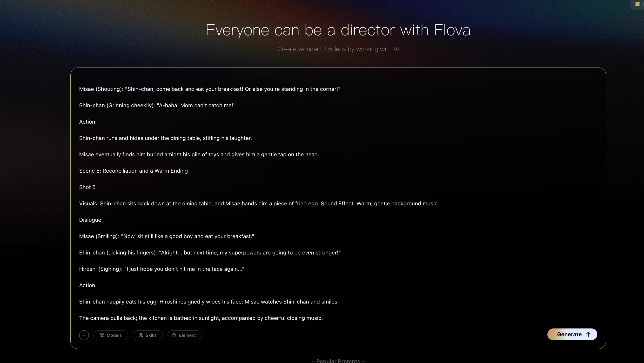This screenshot has height=363, width=644.
Task: Click the Misae (Shouting) dialogue line
Action: (210, 89)
